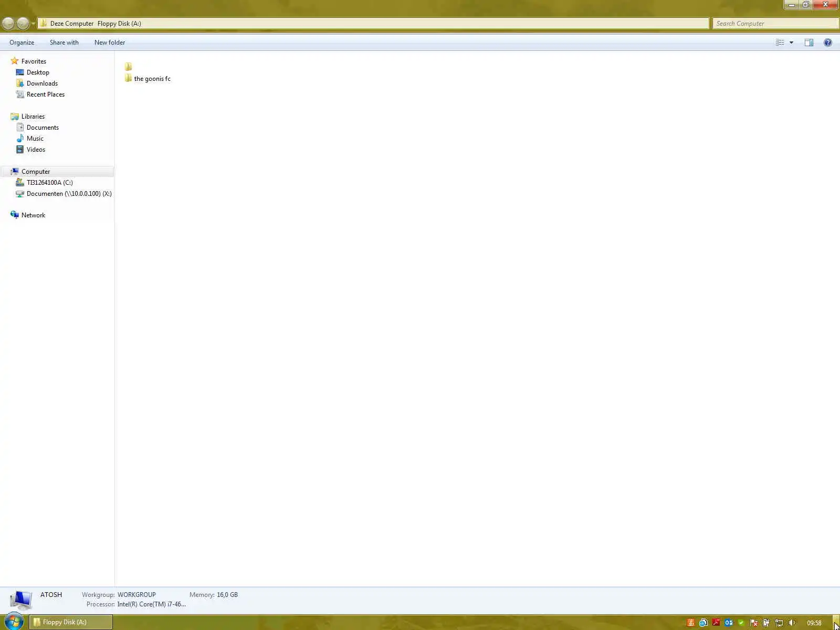The height and width of the screenshot is (630, 840).
Task: Click the taskbar clock showing 09:58
Action: click(x=814, y=623)
